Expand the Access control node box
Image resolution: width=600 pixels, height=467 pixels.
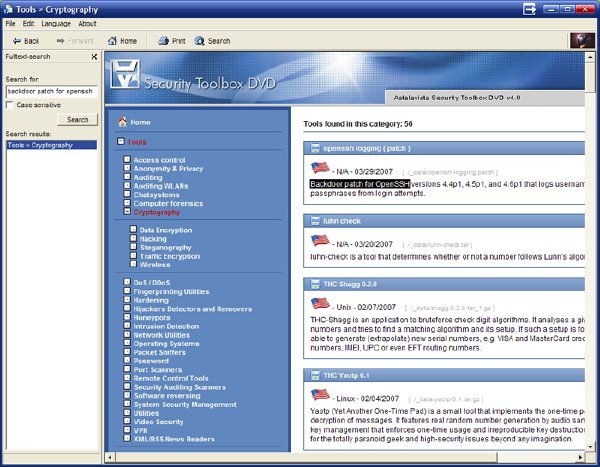coord(127,159)
